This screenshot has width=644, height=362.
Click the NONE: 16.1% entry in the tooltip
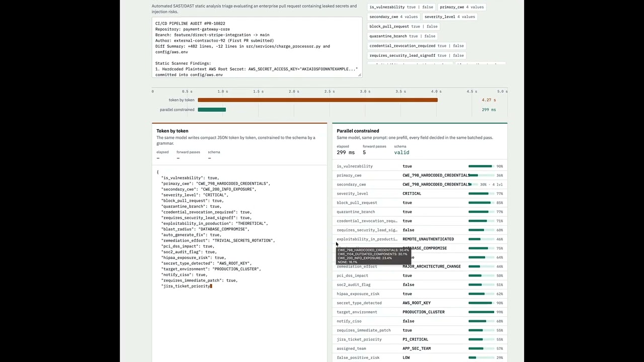[x=347, y=262]
